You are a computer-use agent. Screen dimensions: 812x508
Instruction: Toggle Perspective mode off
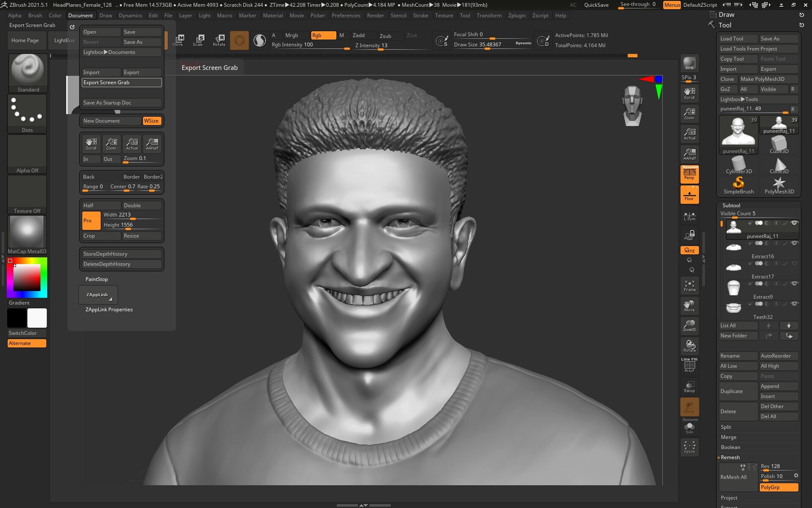tap(689, 174)
